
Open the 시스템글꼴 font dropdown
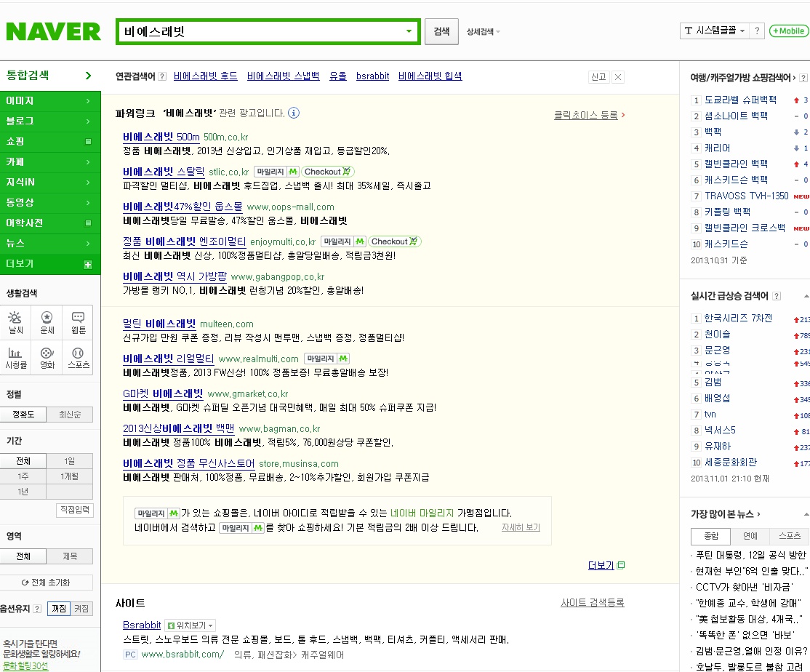715,31
